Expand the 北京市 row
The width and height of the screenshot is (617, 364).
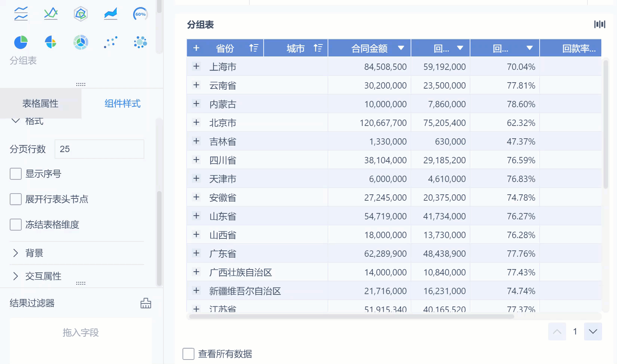tap(196, 122)
